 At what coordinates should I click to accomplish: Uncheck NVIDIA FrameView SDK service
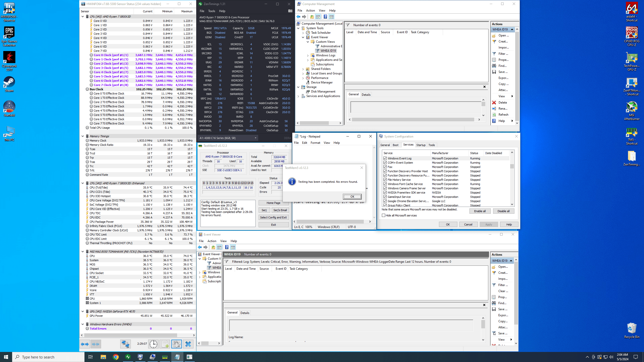(385, 193)
